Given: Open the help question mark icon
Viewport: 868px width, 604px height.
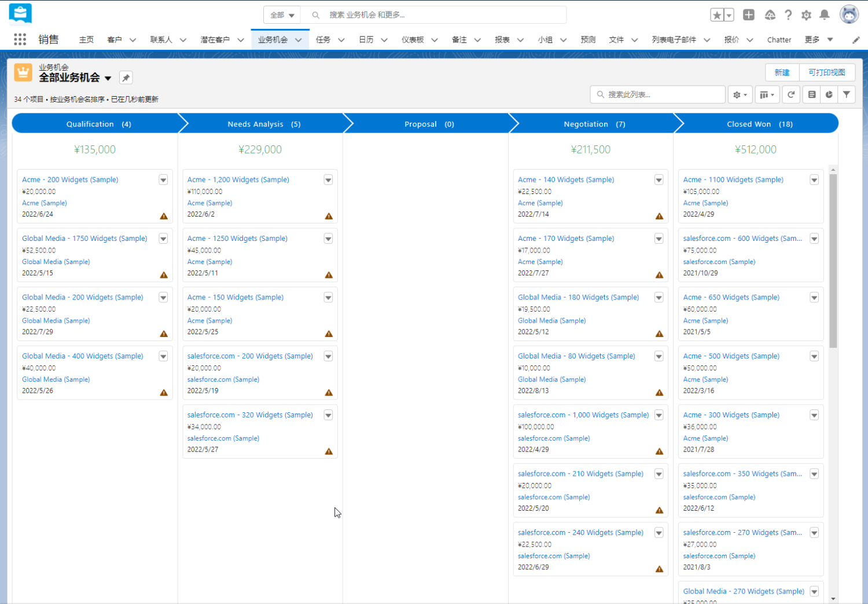Looking at the screenshot, I should (788, 15).
